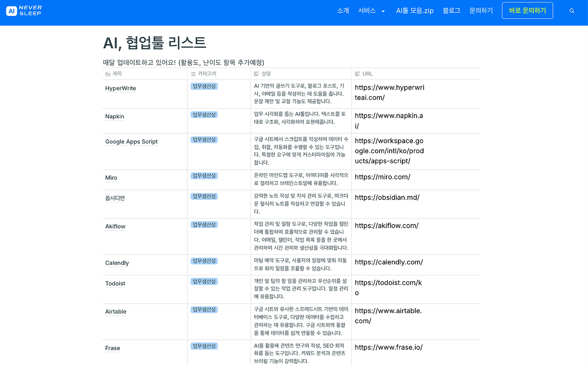Open the search magnifier icon
The height and width of the screenshot is (366, 588).
572,11
